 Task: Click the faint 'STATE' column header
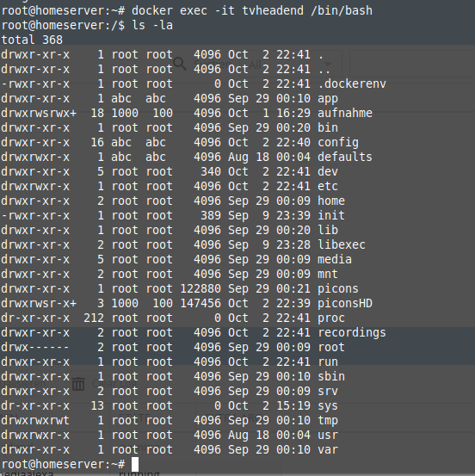(134, 417)
